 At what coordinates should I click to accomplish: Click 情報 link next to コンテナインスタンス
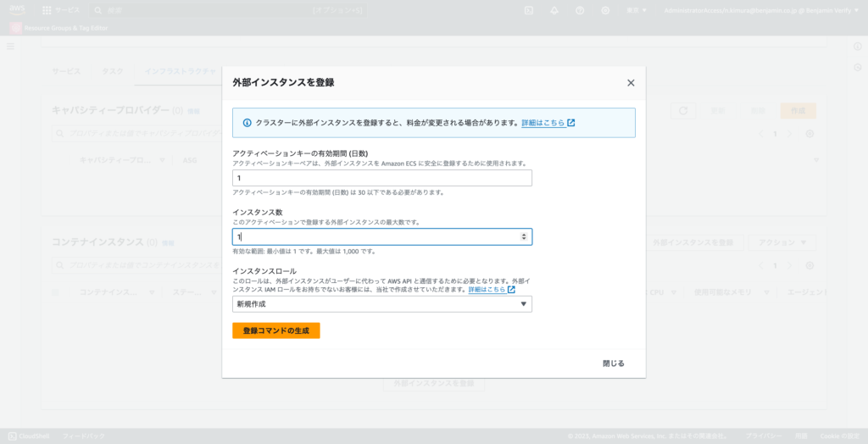tap(169, 243)
